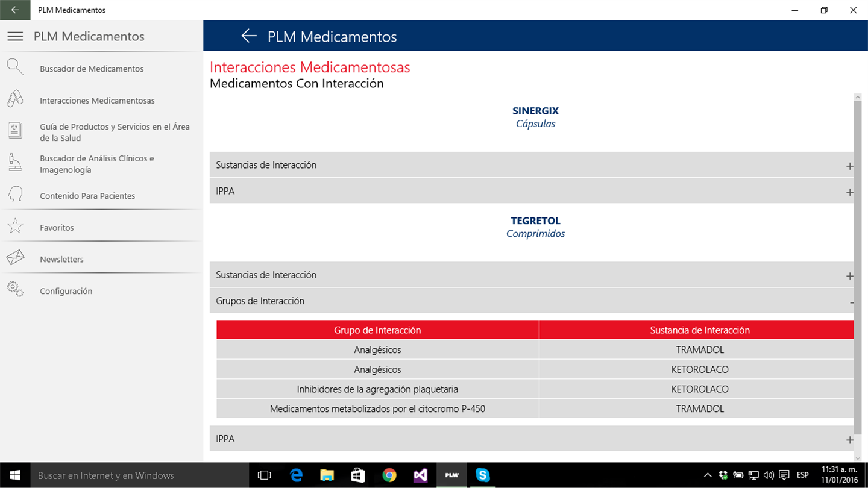Viewport: 868px width, 488px height.
Task: Click the citocromo P-450 group cell
Action: [377, 408]
